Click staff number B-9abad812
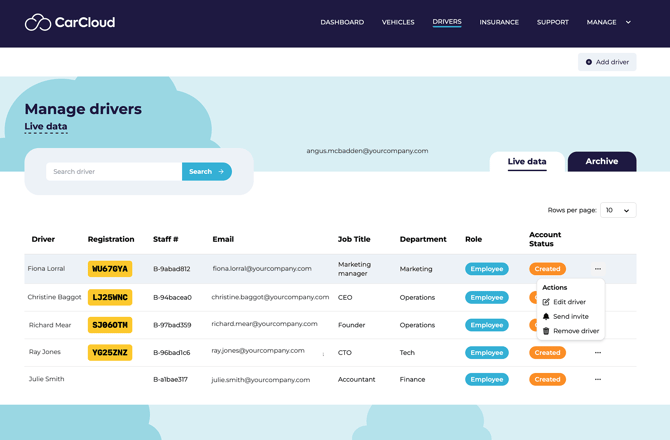670x440 pixels. [x=172, y=269]
